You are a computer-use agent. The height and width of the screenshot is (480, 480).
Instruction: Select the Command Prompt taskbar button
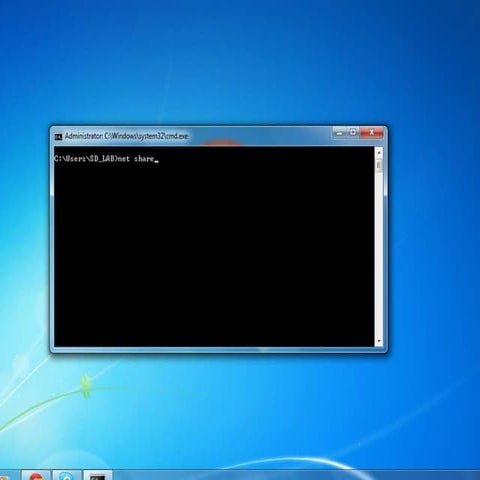point(97,476)
